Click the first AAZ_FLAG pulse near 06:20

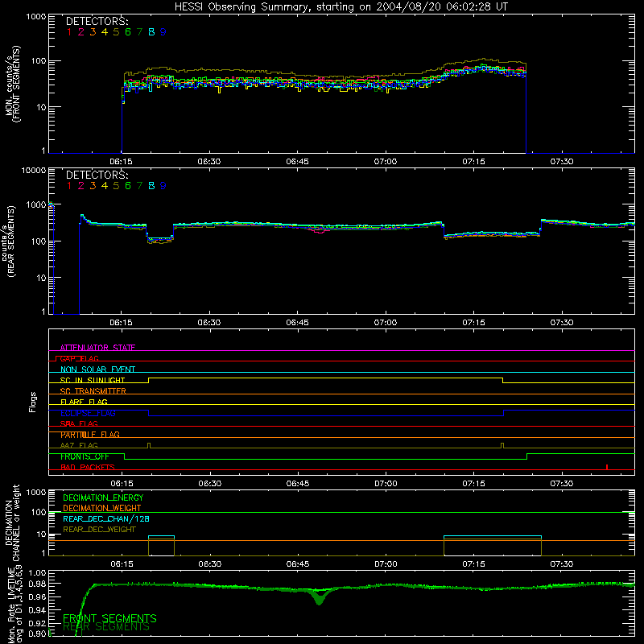tap(149, 446)
